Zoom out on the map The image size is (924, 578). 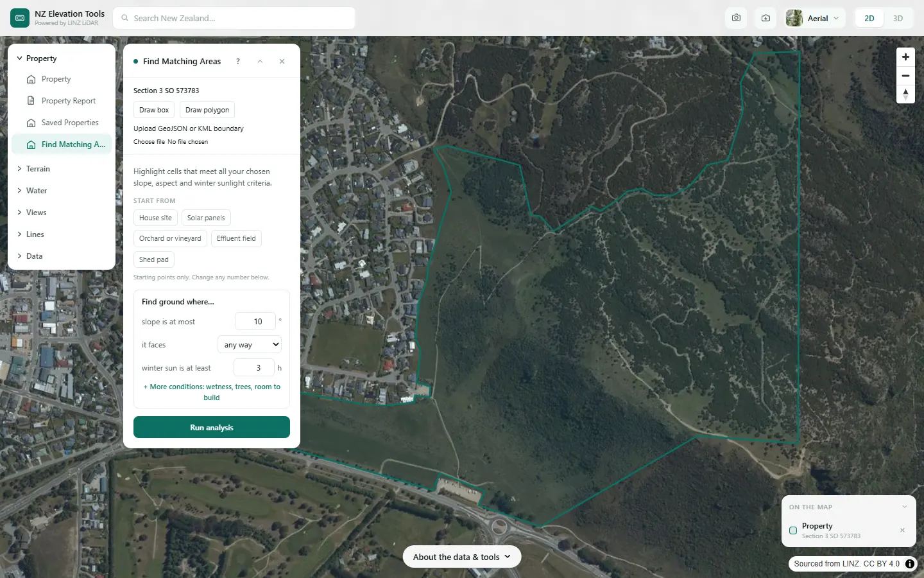click(905, 76)
